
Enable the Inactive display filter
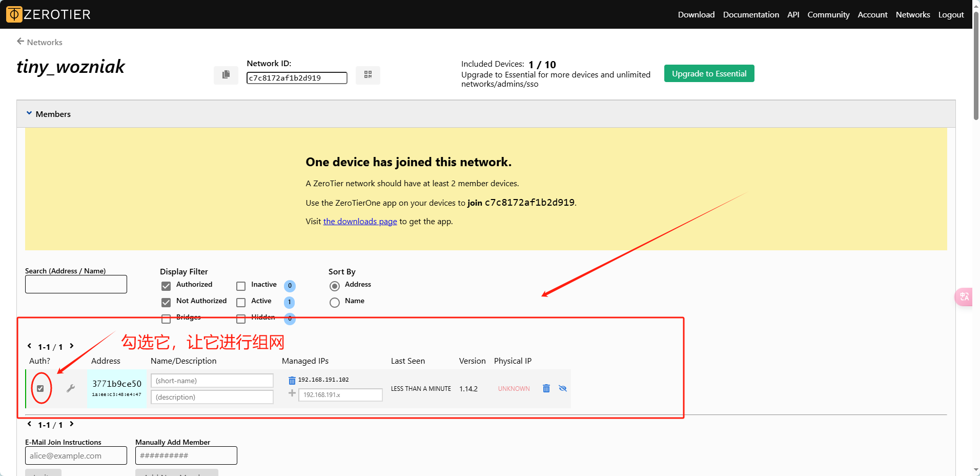[x=241, y=286]
